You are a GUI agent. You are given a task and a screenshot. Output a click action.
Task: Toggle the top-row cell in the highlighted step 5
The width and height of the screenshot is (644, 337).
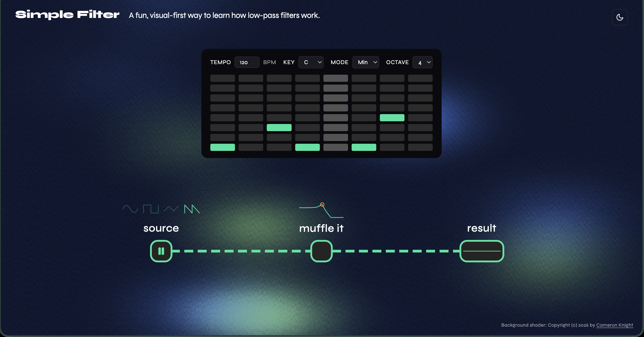coord(335,78)
